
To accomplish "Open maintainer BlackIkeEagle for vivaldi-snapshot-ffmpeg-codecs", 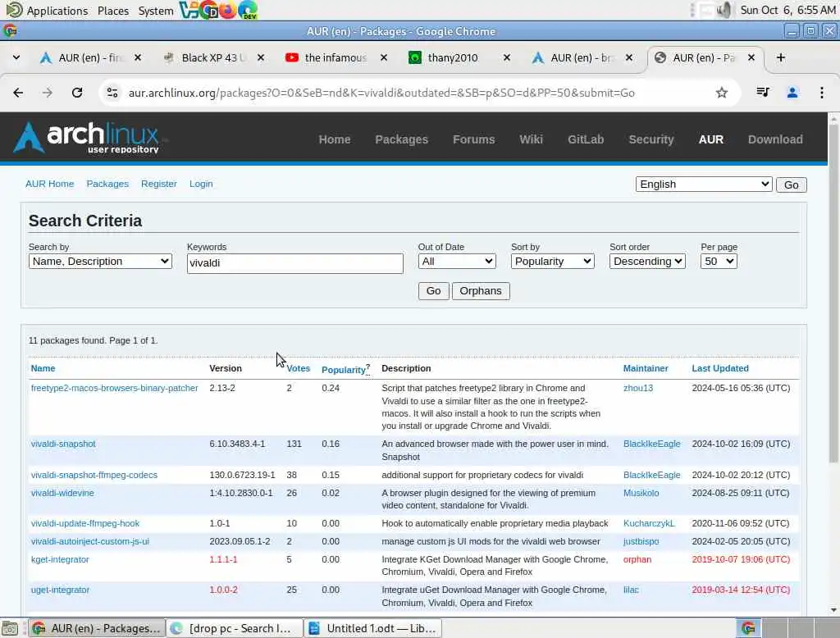I will 651,475.
